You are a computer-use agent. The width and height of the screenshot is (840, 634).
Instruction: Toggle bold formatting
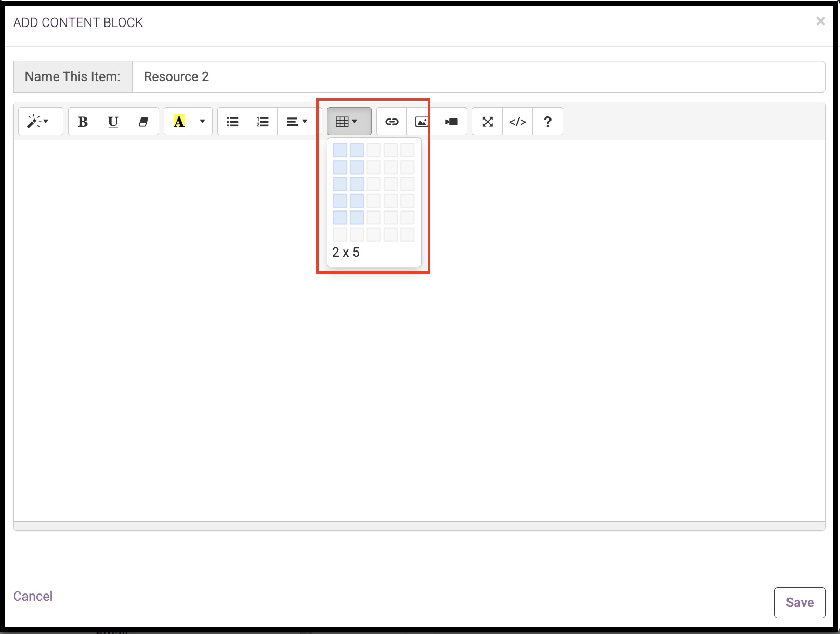click(x=83, y=121)
